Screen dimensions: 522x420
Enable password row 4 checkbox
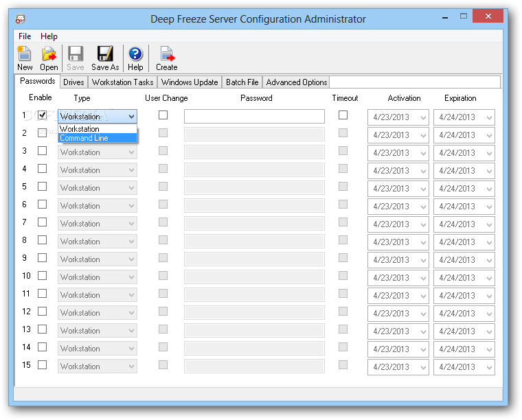(42, 169)
